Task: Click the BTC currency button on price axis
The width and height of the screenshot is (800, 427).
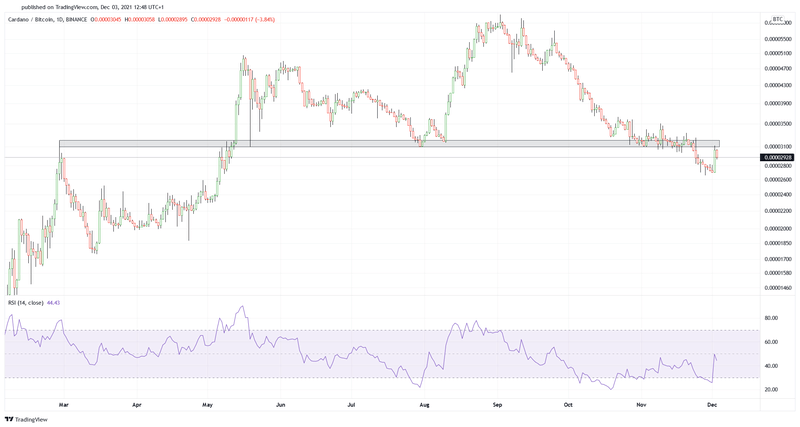Action: [778, 19]
